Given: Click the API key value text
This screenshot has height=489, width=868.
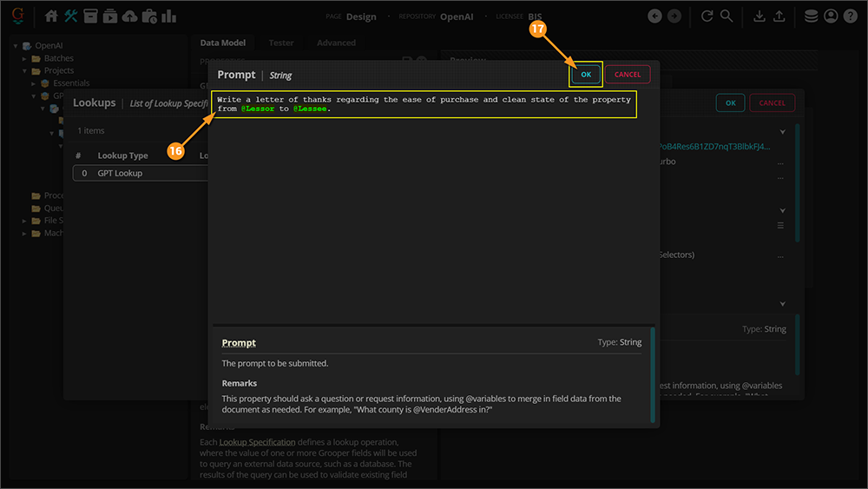Looking at the screenshot, I should click(x=713, y=146).
